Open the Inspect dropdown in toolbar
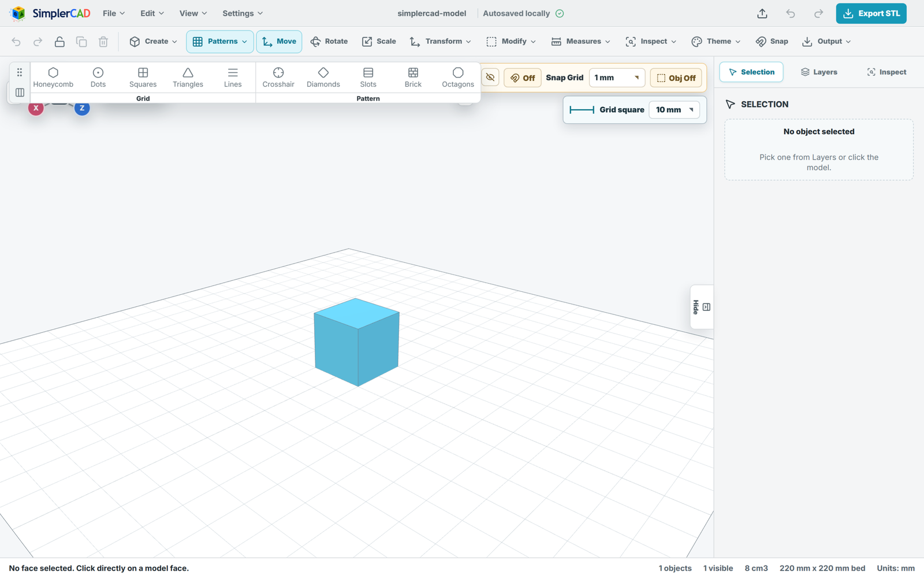924x578 pixels. coord(651,42)
